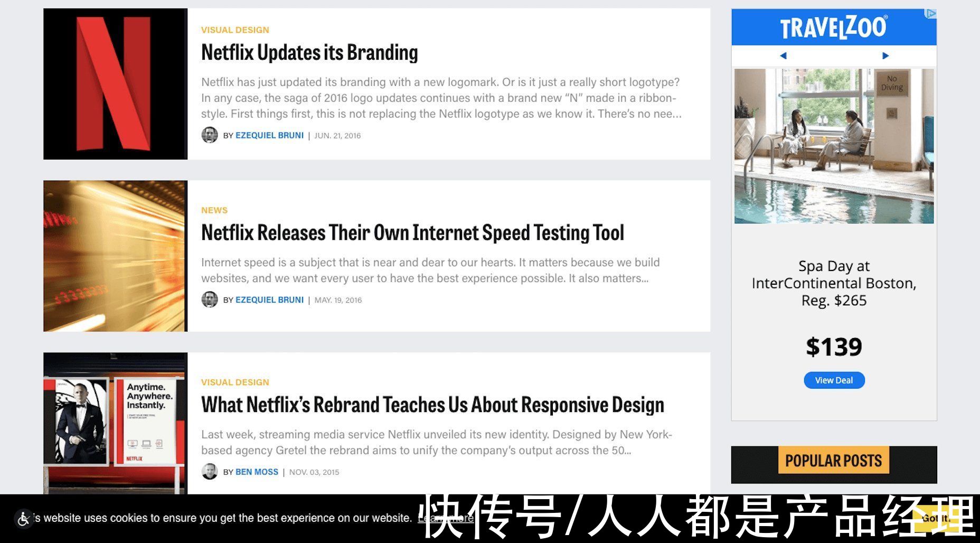Image resolution: width=980 pixels, height=543 pixels.
Task: Click Ezequiel Bruni author link dated May 19
Action: pos(269,299)
